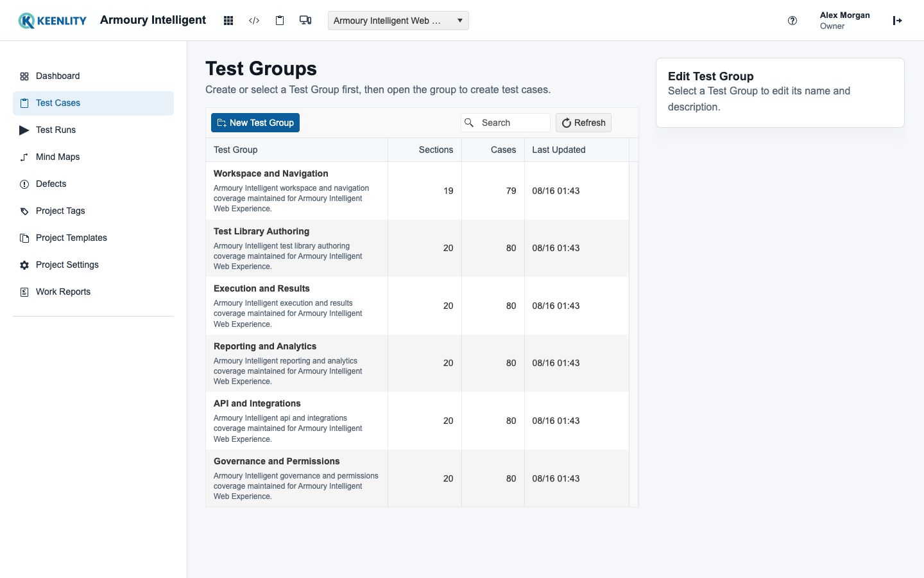Viewport: 924px width, 578px height.
Task: Sort by Test Group column header
Action: [x=296, y=150]
